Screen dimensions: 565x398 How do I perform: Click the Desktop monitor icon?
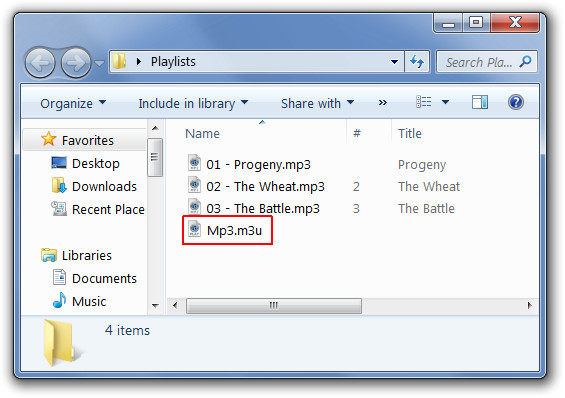tap(59, 163)
